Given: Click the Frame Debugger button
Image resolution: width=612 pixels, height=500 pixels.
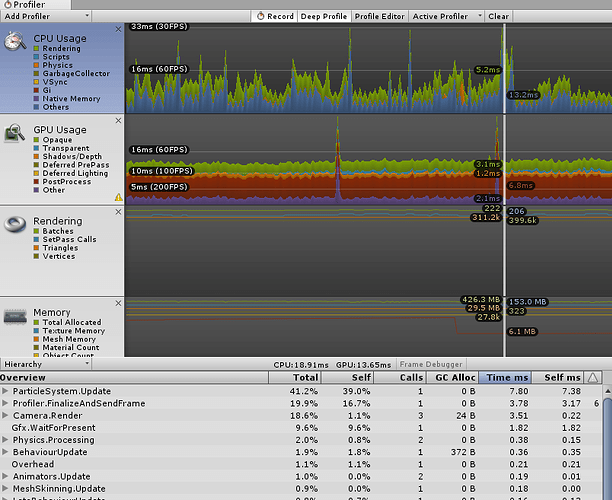Looking at the screenshot, I should pyautogui.click(x=431, y=364).
